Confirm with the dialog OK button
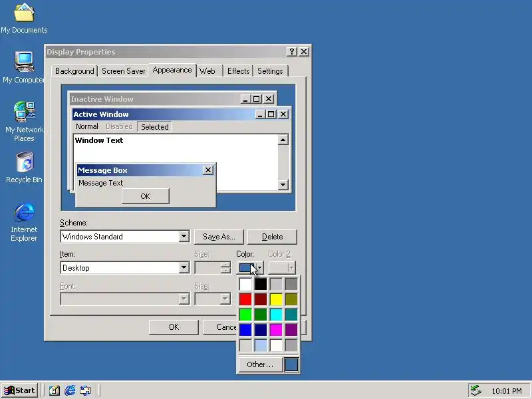 click(174, 327)
